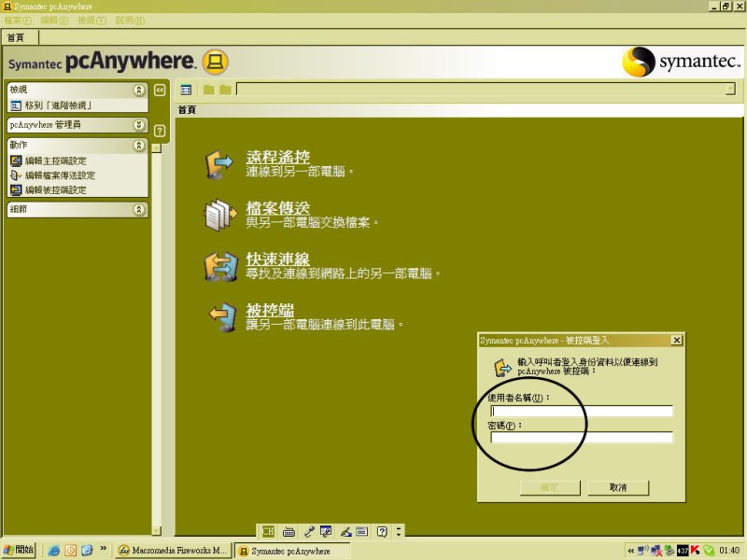Click the 被控端 host computer icon
The width and height of the screenshot is (747, 560).
click(x=222, y=316)
